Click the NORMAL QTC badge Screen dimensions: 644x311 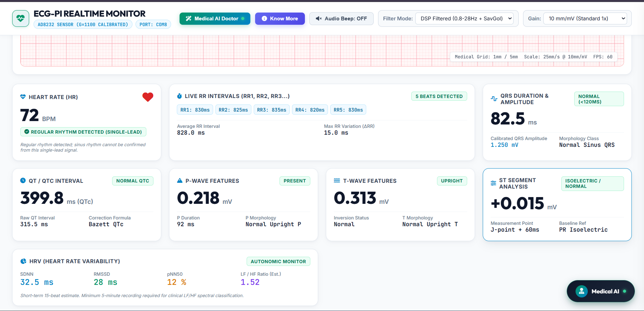point(133,181)
